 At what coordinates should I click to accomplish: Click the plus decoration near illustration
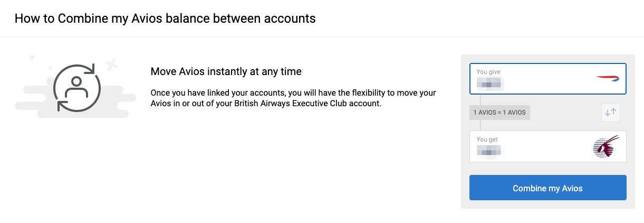[x=111, y=66]
